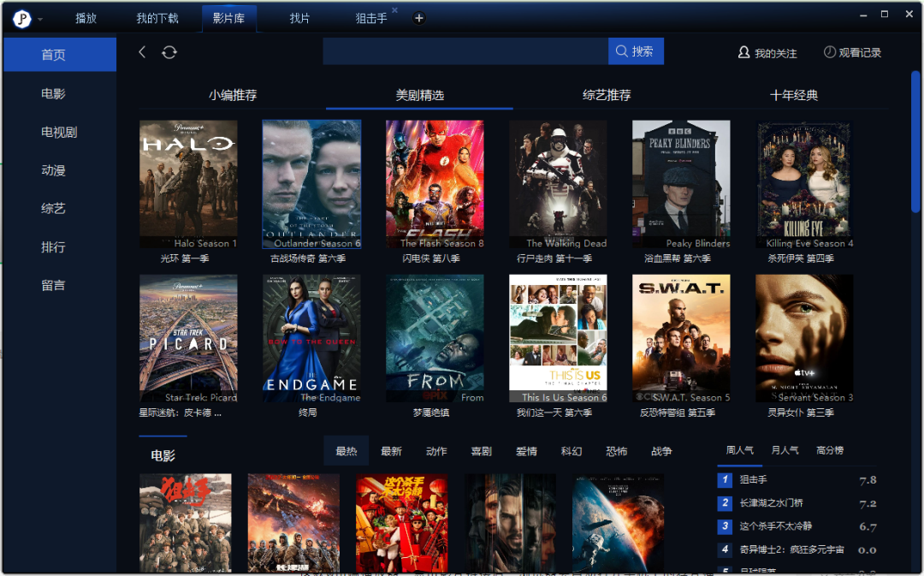Open 电视剧 in the sidebar

click(x=60, y=132)
